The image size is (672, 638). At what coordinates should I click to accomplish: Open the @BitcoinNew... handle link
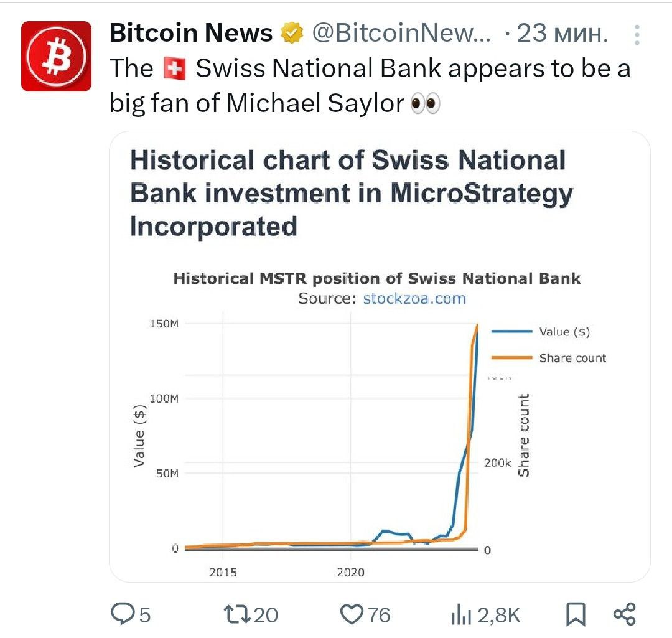tap(401, 33)
